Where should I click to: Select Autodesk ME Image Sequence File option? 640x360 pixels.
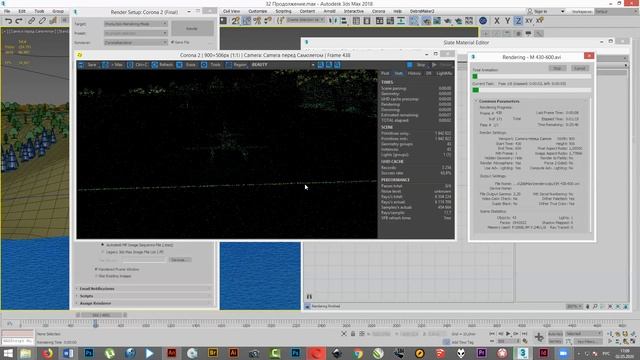click(x=102, y=245)
